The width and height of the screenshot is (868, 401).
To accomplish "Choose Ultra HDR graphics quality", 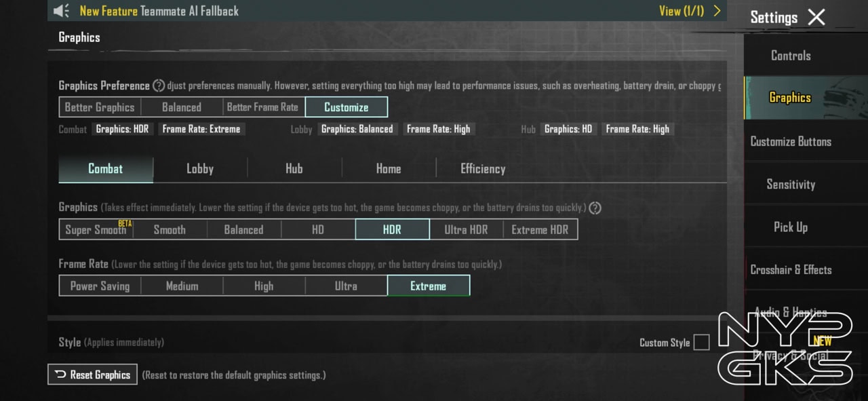I will click(x=466, y=230).
